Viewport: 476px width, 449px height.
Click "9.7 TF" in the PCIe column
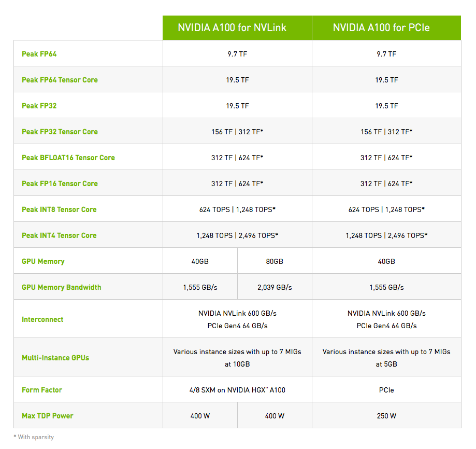coord(386,54)
